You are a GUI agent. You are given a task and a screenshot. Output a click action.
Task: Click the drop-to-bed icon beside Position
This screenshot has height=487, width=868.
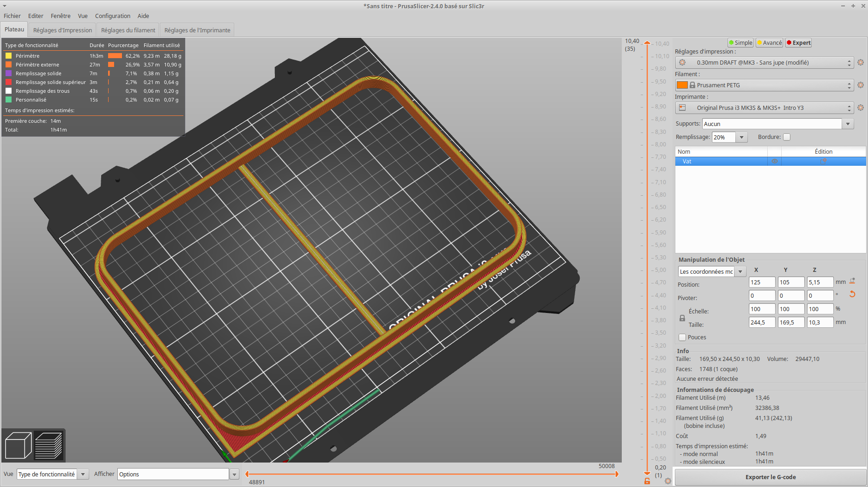pos(852,281)
